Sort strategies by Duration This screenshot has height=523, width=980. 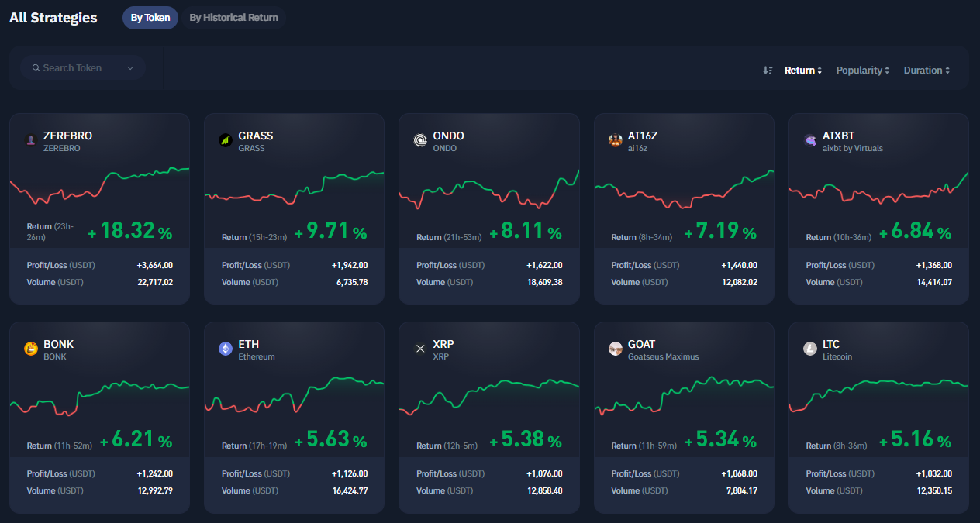(x=927, y=71)
